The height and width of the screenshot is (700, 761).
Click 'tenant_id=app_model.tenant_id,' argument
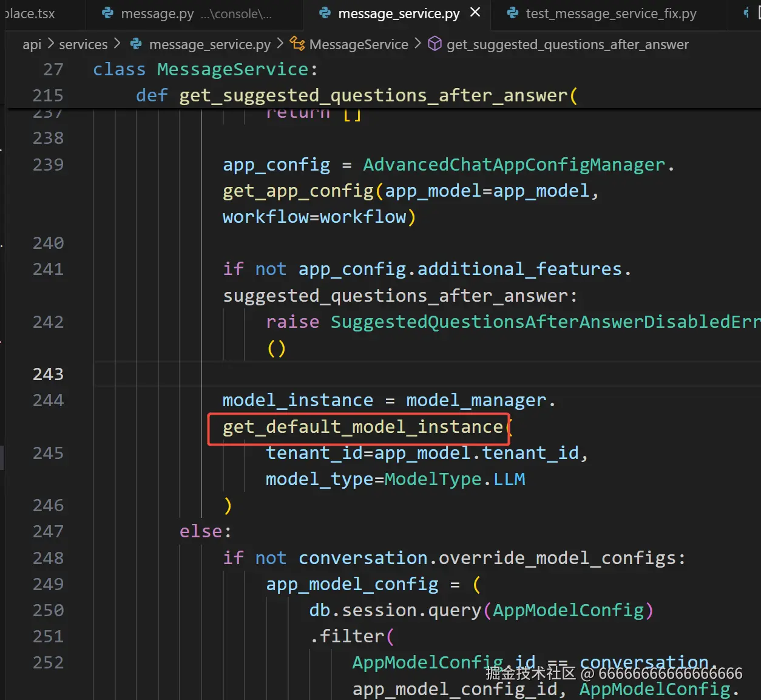[427, 453]
